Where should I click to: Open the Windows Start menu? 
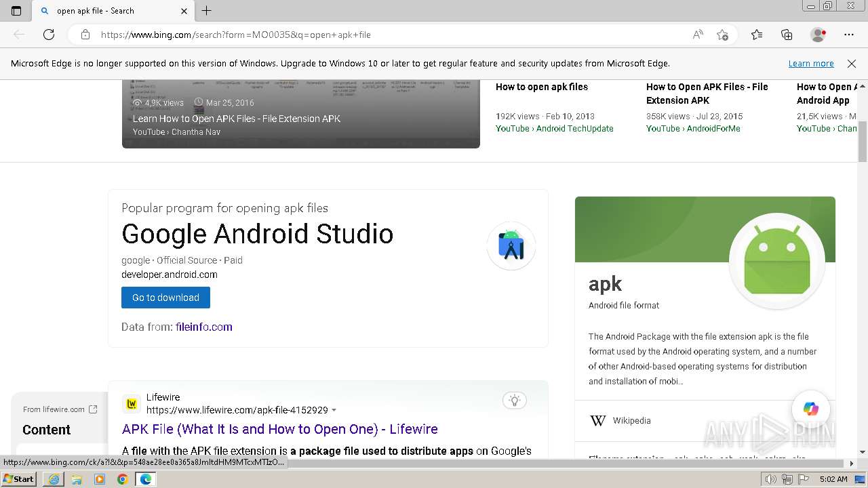(18, 479)
